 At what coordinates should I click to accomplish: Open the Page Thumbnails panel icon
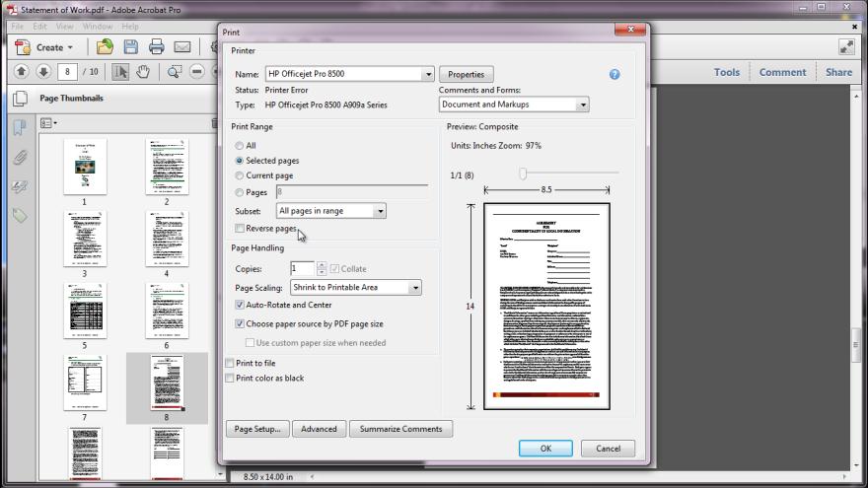point(20,99)
